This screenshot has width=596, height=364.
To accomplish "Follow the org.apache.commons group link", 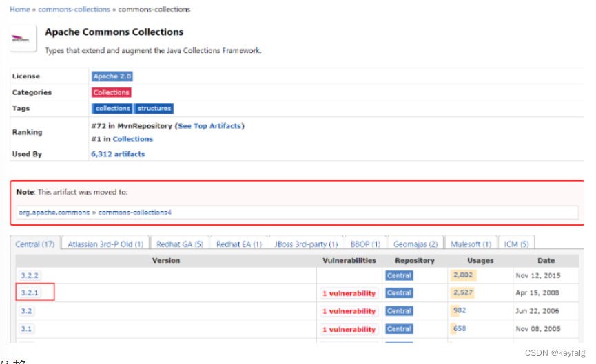I will tap(54, 213).
